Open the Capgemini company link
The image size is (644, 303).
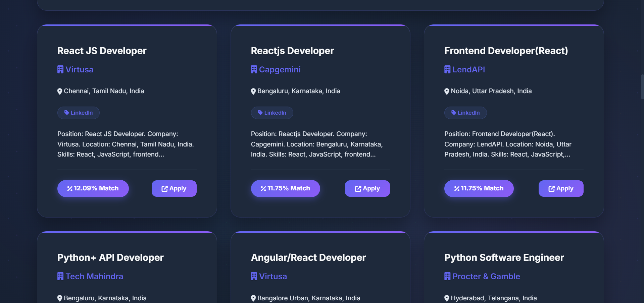pos(280,69)
